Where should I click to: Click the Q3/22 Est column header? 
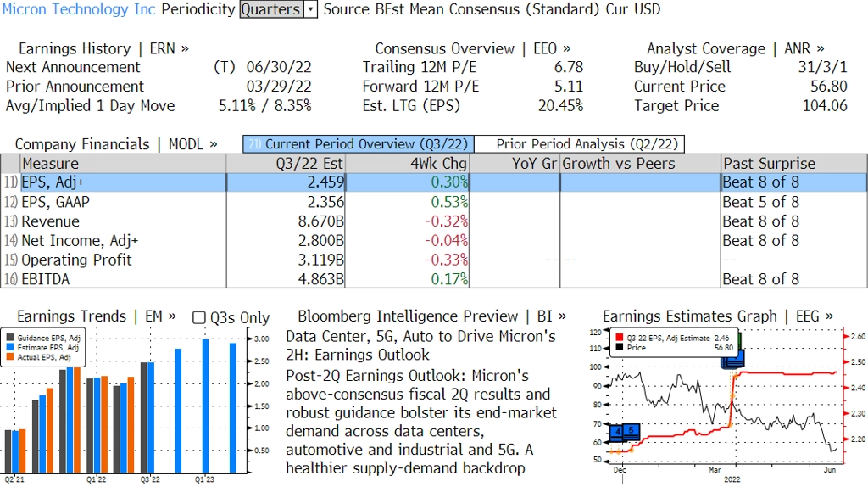tap(286, 164)
